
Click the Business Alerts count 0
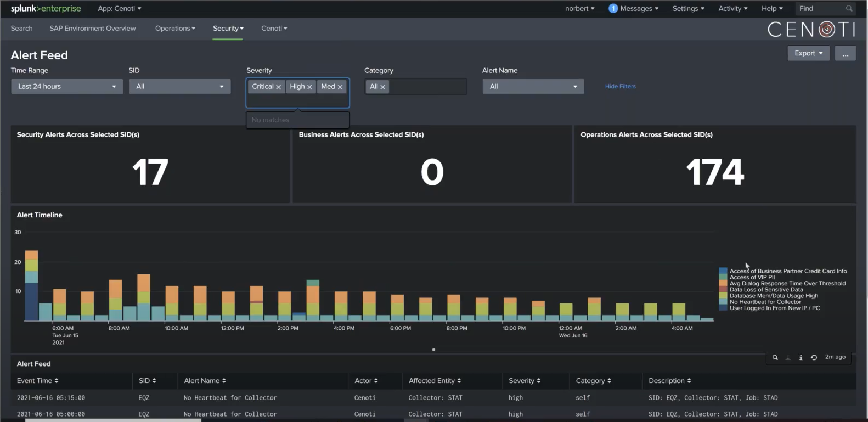pyautogui.click(x=432, y=172)
